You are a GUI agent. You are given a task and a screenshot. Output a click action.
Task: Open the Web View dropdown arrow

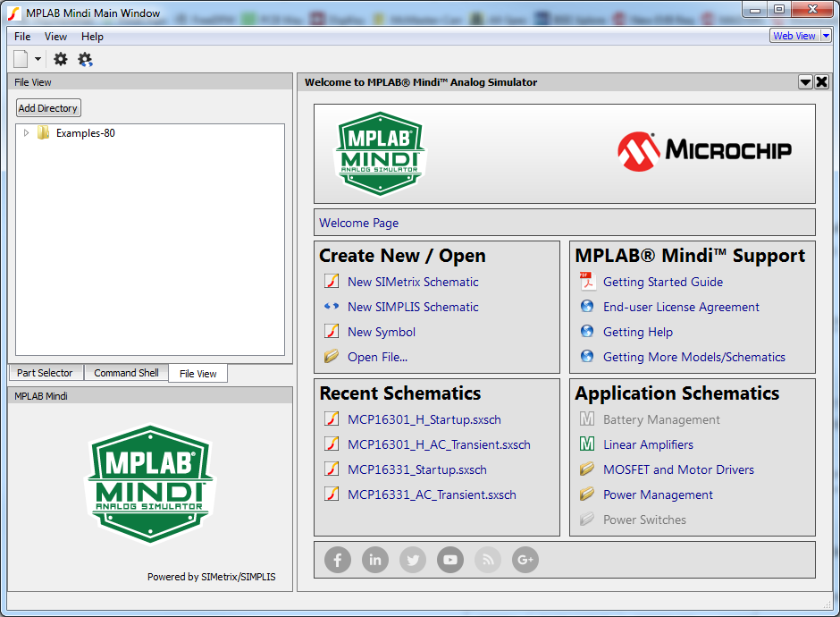click(x=827, y=35)
